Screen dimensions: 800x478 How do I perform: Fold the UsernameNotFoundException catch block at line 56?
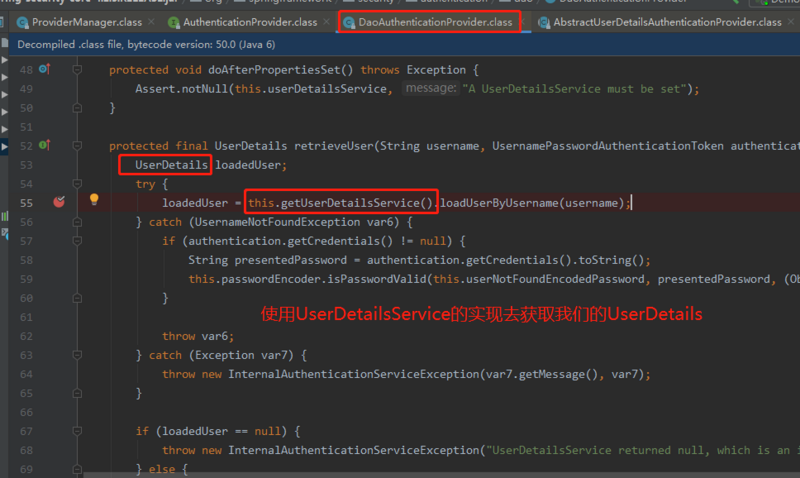(x=77, y=222)
